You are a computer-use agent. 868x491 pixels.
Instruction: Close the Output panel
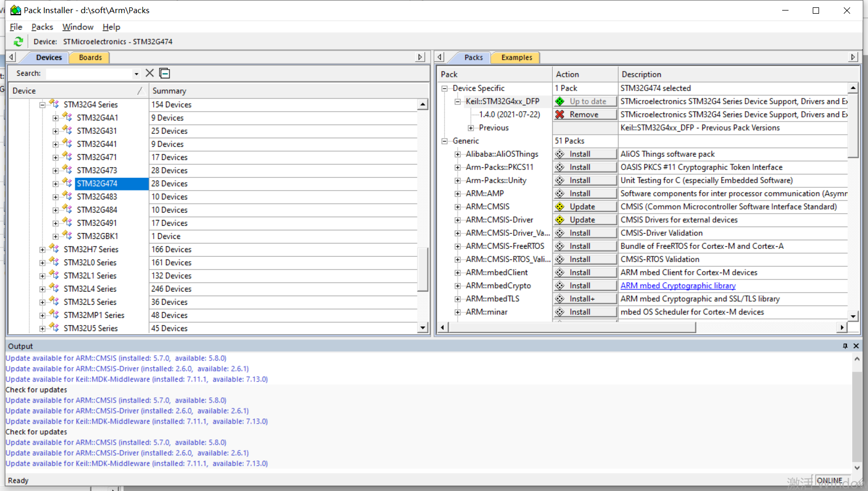pyautogui.click(x=856, y=346)
